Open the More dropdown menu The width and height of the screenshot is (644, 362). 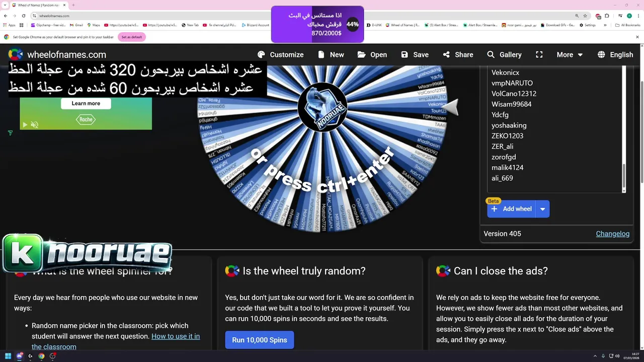(x=570, y=55)
